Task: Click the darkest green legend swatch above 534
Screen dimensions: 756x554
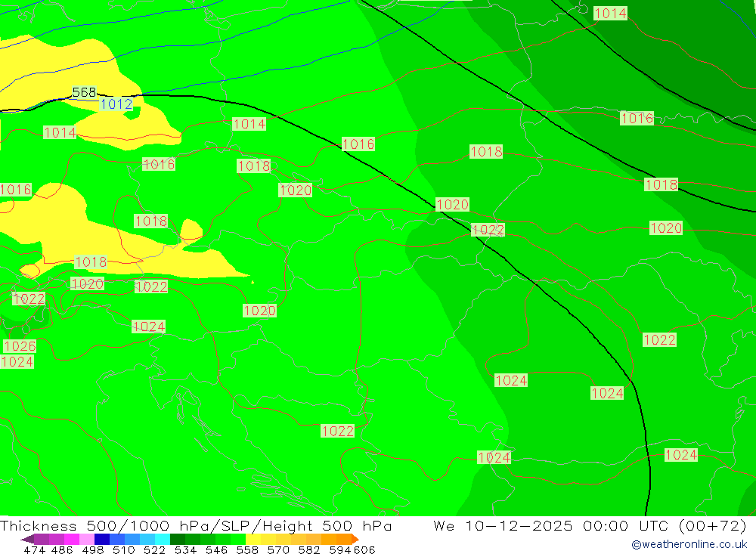Action: [x=178, y=539]
